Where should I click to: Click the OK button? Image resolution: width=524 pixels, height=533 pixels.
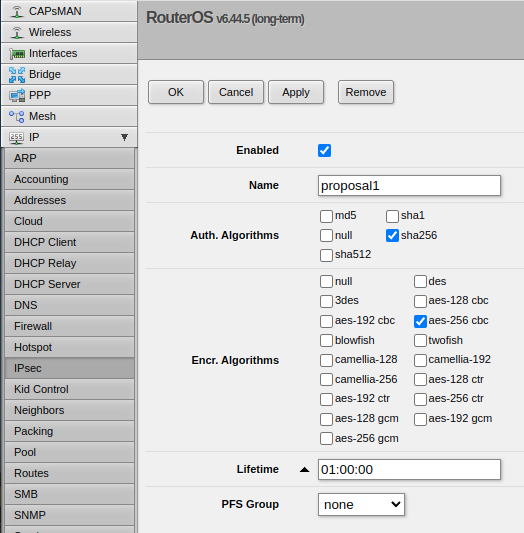pyautogui.click(x=176, y=92)
